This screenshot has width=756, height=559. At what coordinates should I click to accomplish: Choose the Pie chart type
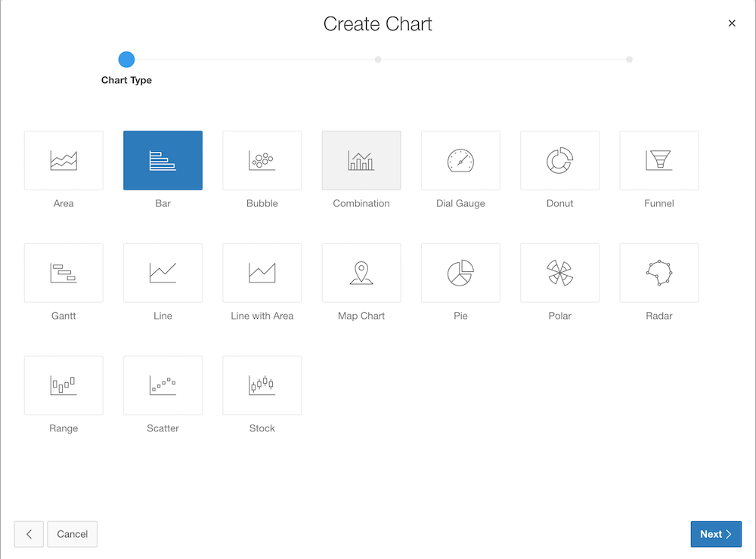[460, 273]
